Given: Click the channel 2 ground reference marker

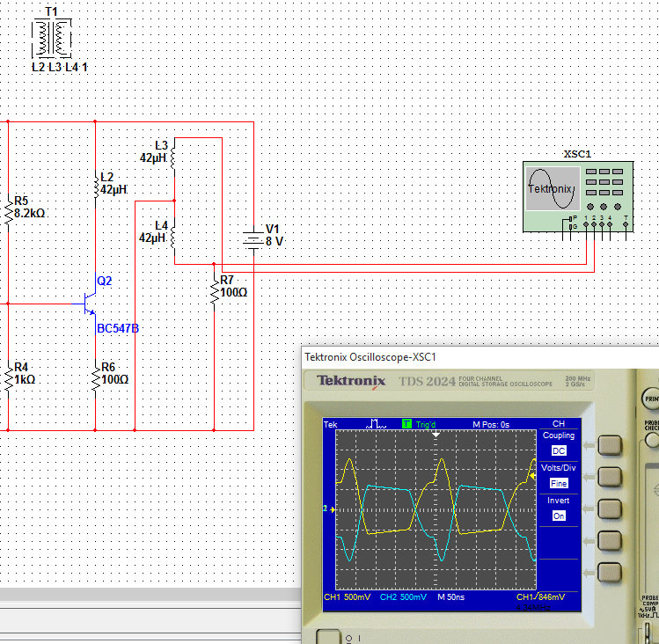Looking at the screenshot, I should 327,509.
